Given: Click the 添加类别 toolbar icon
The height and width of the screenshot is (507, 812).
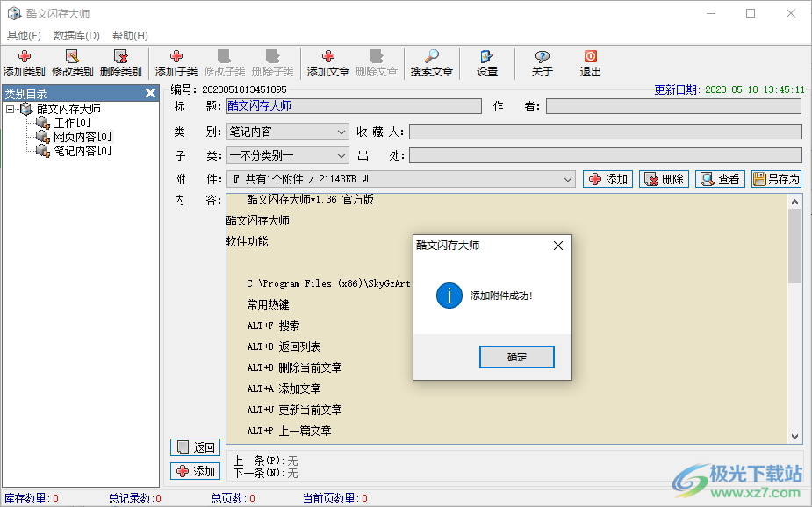Looking at the screenshot, I should [x=25, y=63].
